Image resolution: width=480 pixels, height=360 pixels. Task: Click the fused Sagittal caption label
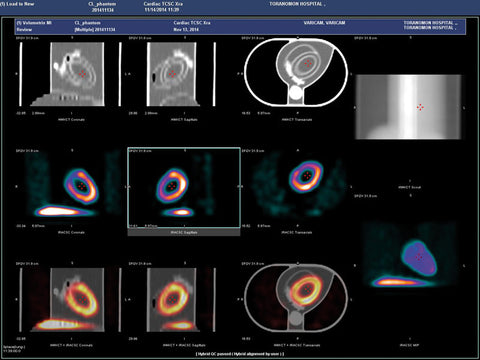(184, 345)
